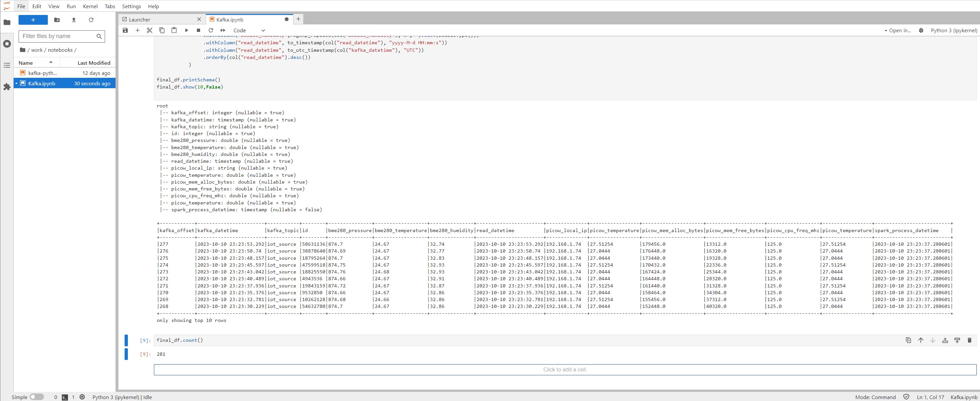
Task: Open the Help menu
Action: (153, 6)
